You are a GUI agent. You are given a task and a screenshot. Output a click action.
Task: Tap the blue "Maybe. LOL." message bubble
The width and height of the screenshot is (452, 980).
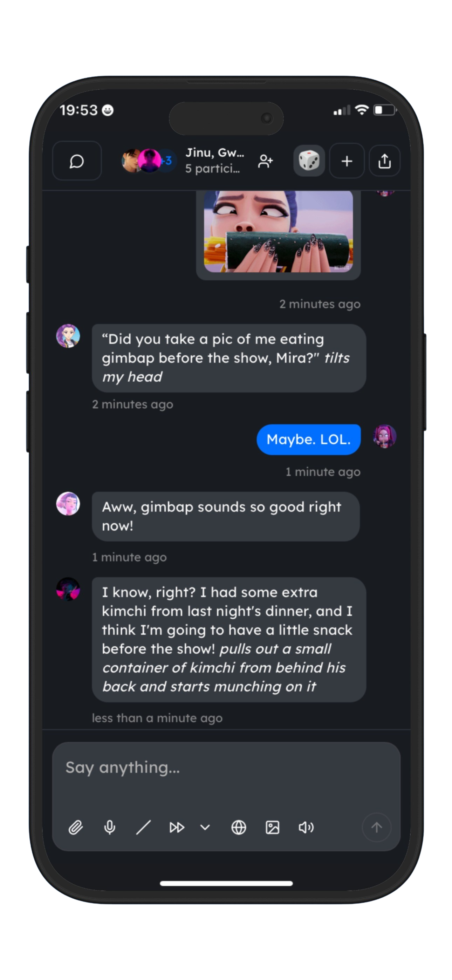(x=309, y=440)
